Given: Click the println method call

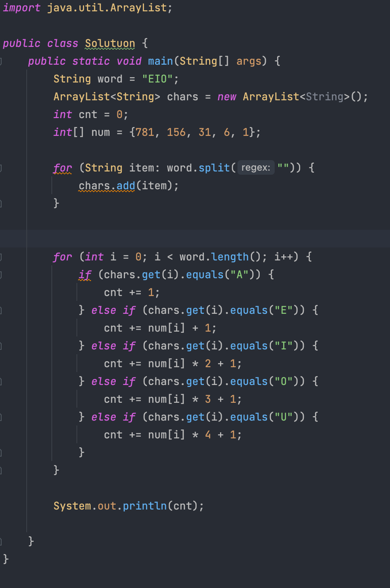Looking at the screenshot, I should 145,506.
